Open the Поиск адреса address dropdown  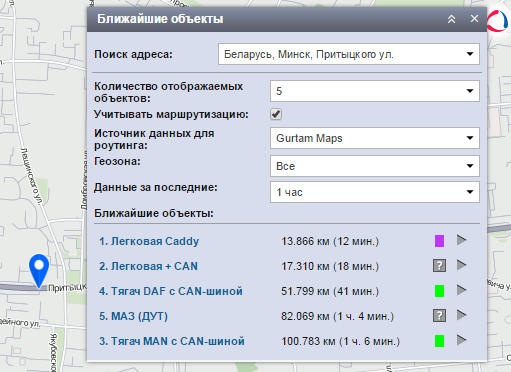coord(349,54)
